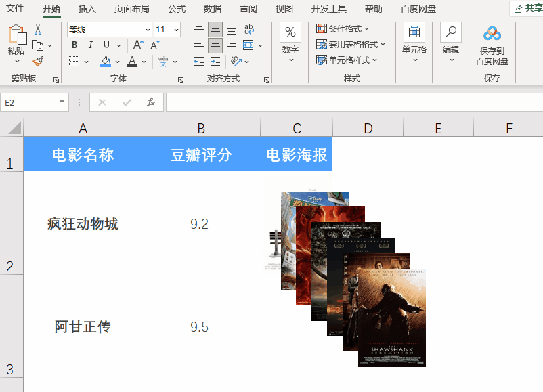The width and height of the screenshot is (543, 392).
Task: Open the Editing magnifier group
Action: point(451,42)
